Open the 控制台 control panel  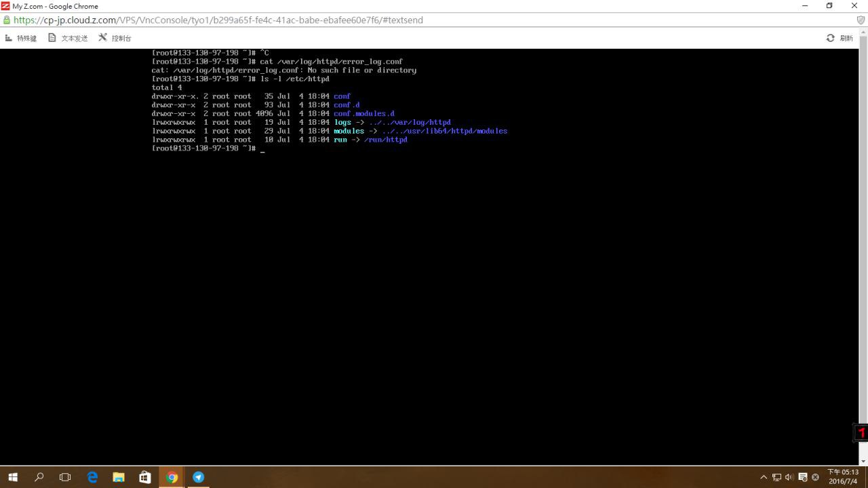tap(115, 38)
